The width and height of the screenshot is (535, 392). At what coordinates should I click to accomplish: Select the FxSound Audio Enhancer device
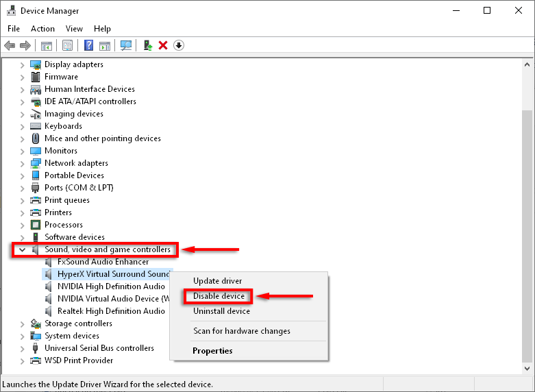103,262
